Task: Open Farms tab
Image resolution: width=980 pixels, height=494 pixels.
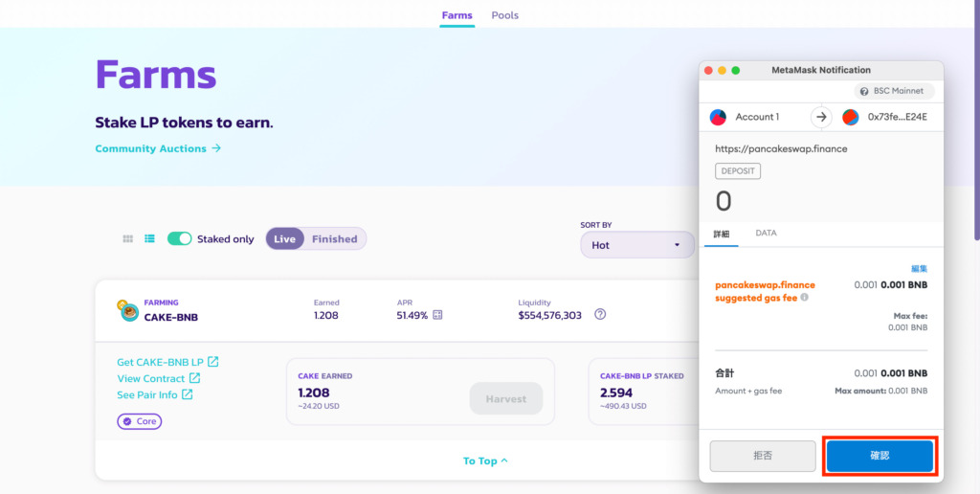Action: tap(457, 15)
